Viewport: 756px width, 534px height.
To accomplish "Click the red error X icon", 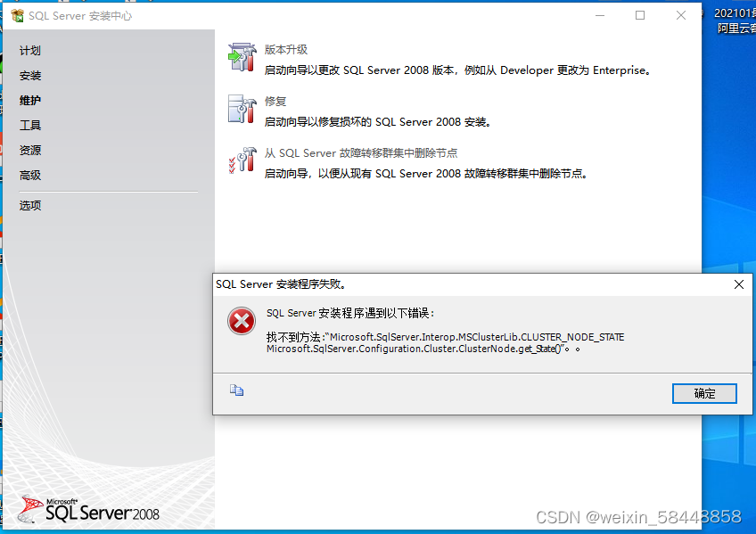I will pos(242,321).
